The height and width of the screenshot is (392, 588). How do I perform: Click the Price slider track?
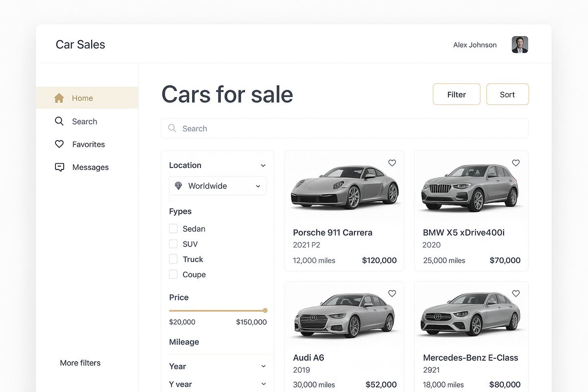pos(217,311)
